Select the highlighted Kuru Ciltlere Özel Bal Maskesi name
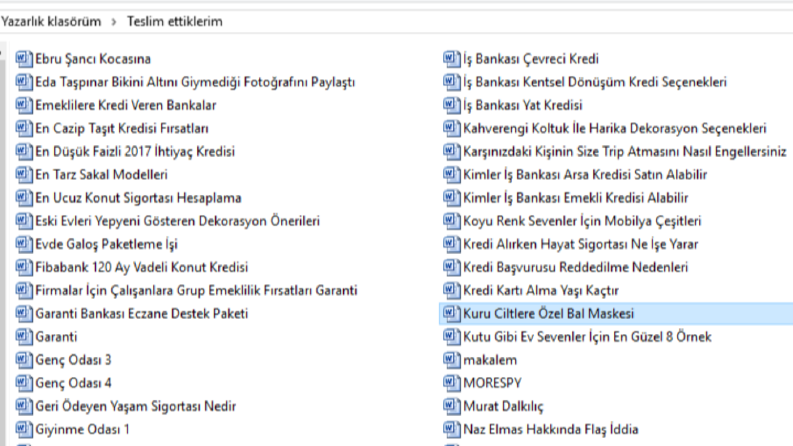 [549, 314]
